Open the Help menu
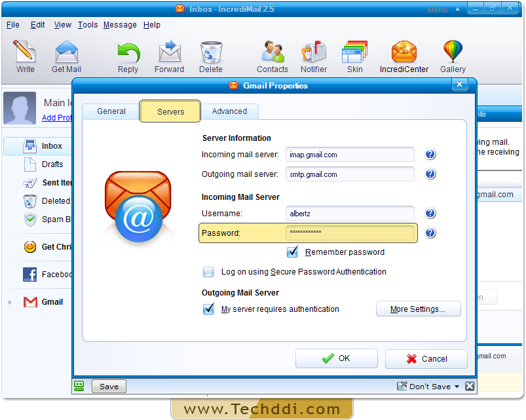Image resolution: width=526 pixels, height=420 pixels. pos(151,25)
